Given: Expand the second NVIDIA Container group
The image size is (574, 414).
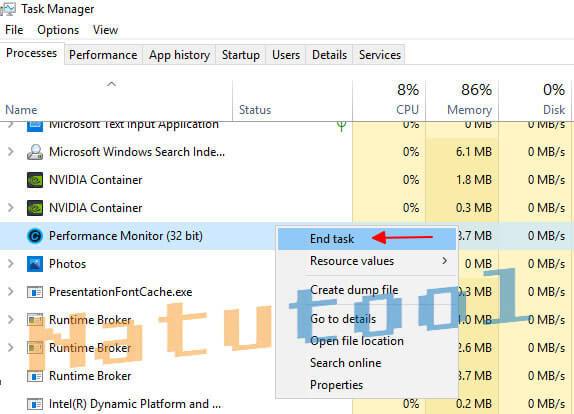Looking at the screenshot, I should [11, 208].
